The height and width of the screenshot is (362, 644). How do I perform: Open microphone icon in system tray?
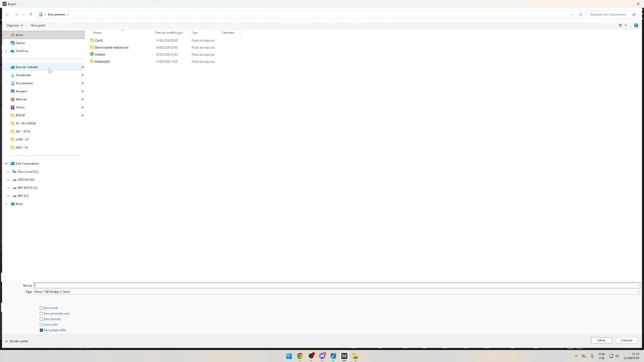click(592, 356)
